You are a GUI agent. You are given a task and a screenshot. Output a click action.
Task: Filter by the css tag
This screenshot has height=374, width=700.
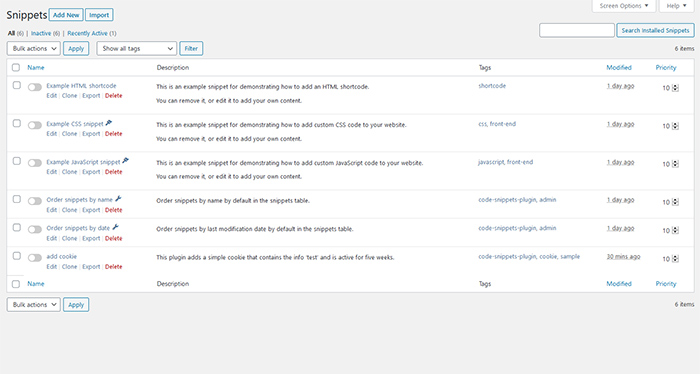[483, 124]
